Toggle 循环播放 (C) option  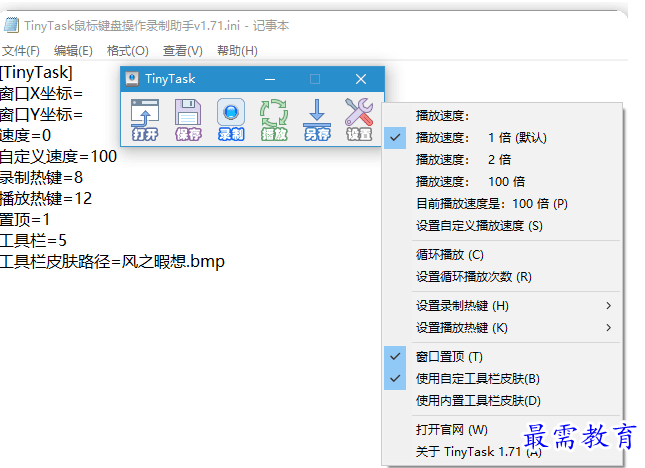502,255
